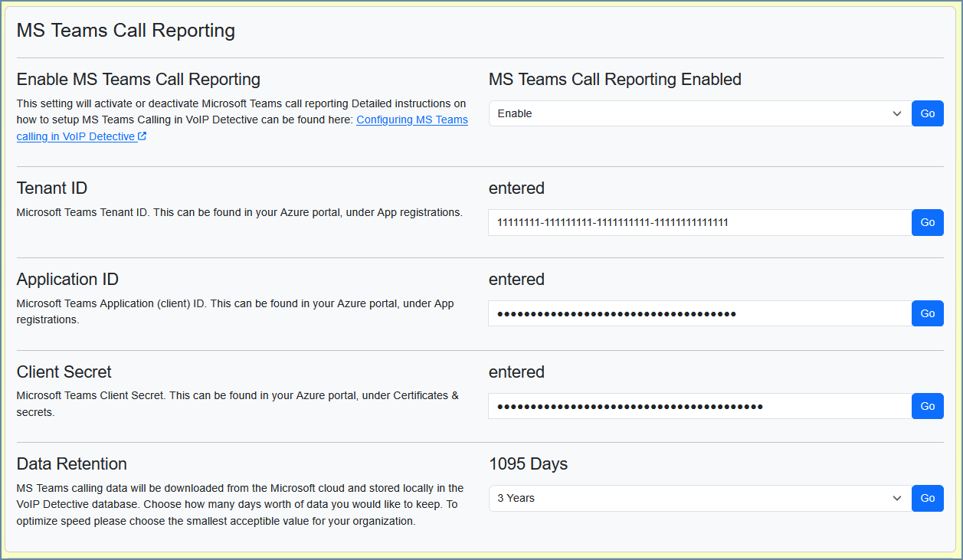Click the Tenant ID heading
The width and height of the screenshot is (963, 560).
52,188
